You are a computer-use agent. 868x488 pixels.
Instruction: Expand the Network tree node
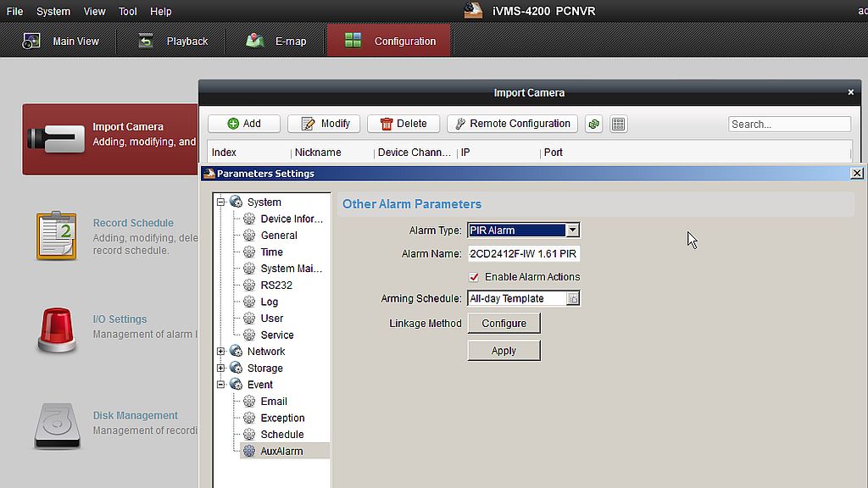[221, 352]
